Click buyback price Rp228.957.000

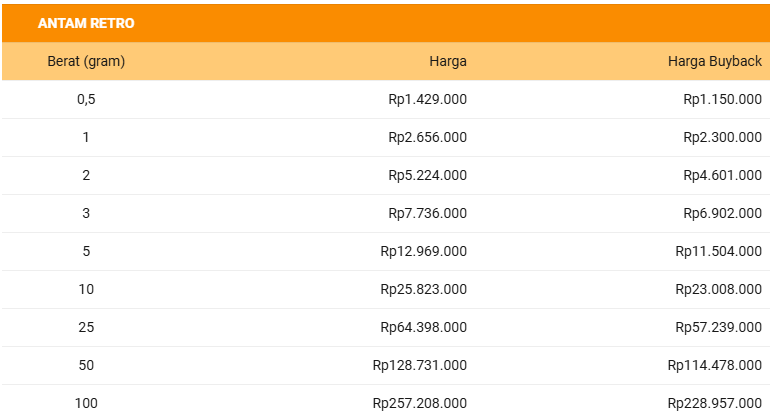(x=714, y=403)
